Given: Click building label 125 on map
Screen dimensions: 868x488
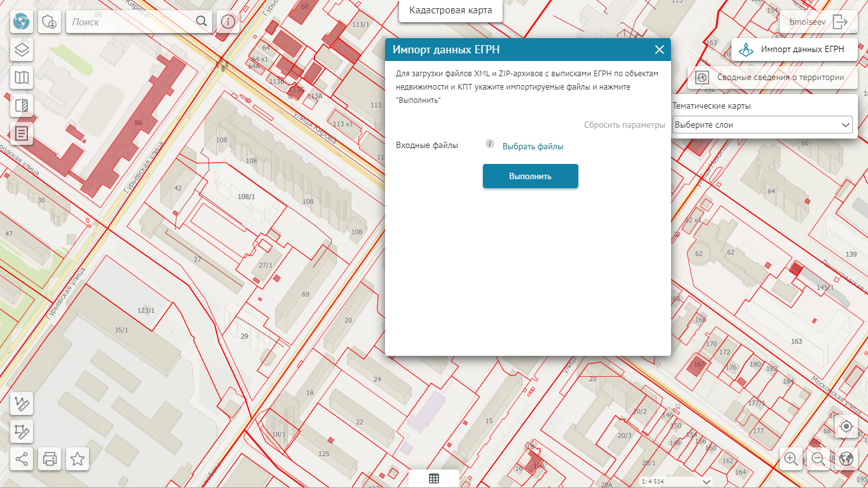Looking at the screenshot, I should click(x=324, y=454).
